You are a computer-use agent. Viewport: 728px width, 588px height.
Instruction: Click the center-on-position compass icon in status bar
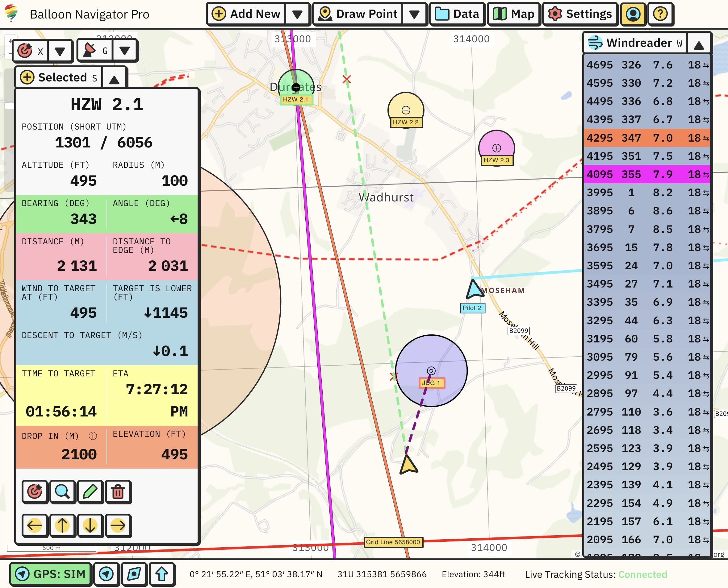coord(107,574)
